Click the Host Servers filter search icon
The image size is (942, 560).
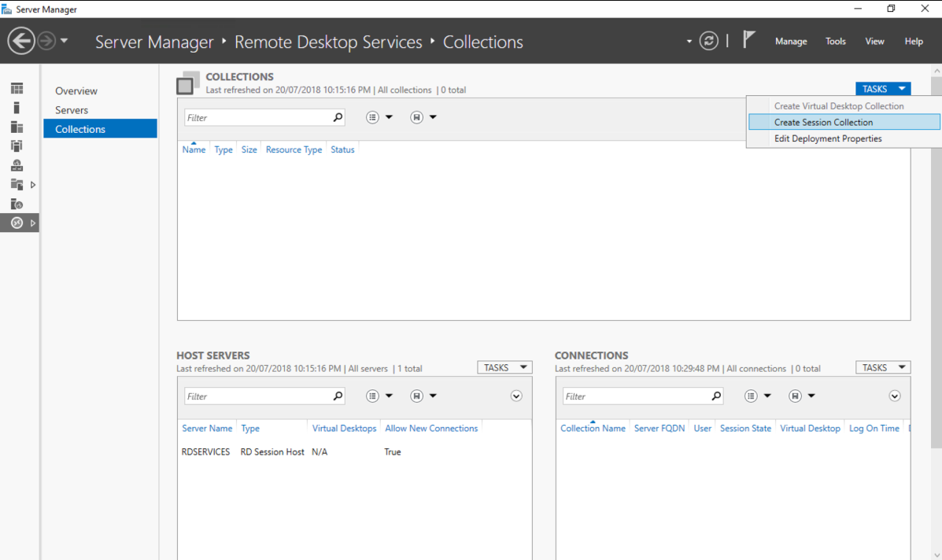(x=338, y=396)
